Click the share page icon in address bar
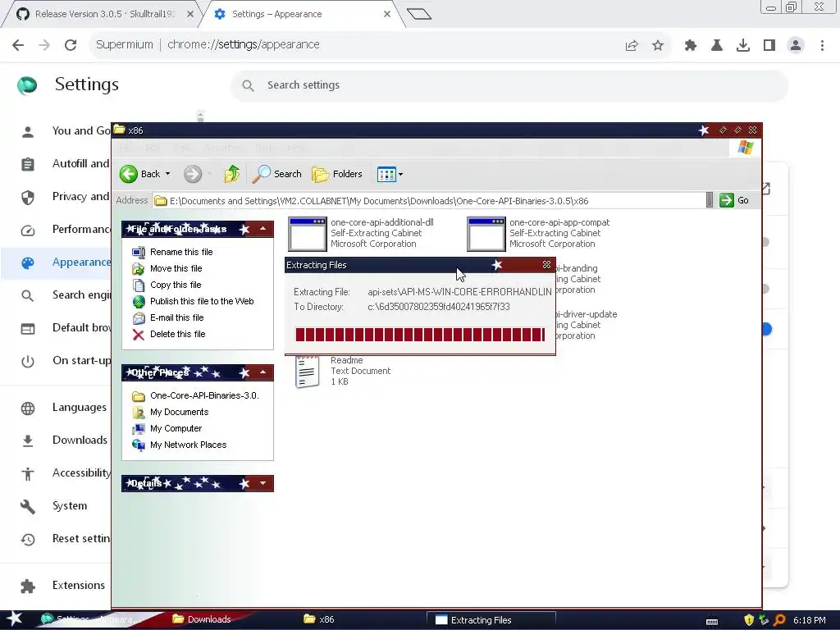The width and height of the screenshot is (840, 630). 632,46
